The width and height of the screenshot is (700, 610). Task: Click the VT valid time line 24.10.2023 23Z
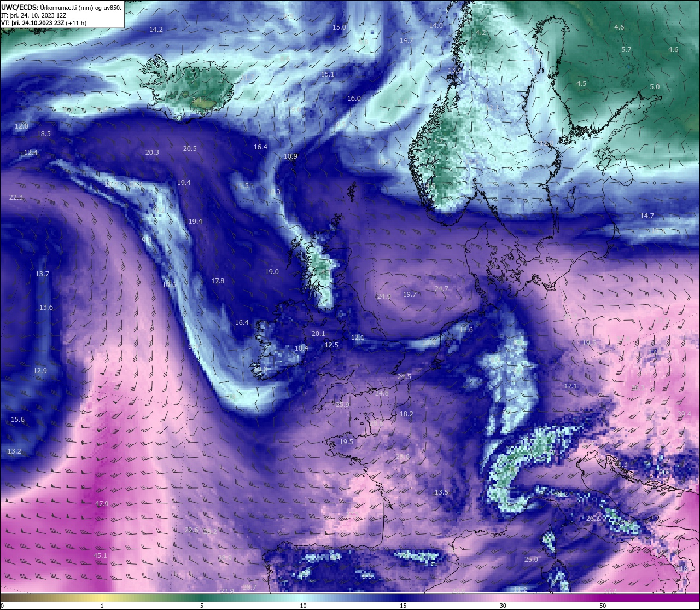tap(44, 23)
